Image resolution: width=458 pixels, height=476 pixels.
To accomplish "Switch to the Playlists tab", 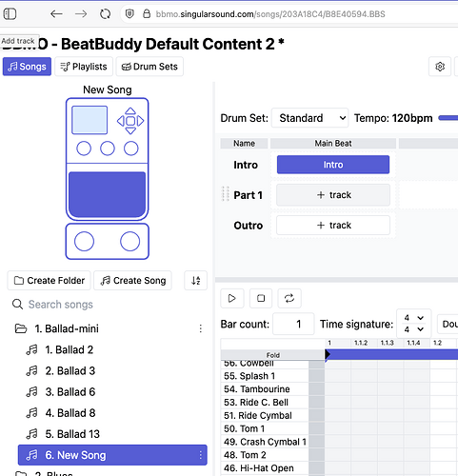I will coord(84,67).
